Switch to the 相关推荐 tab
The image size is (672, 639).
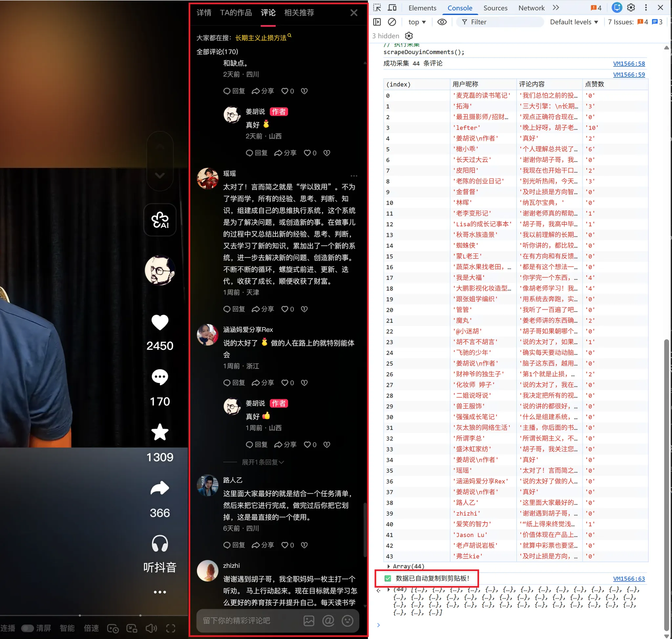[299, 13]
